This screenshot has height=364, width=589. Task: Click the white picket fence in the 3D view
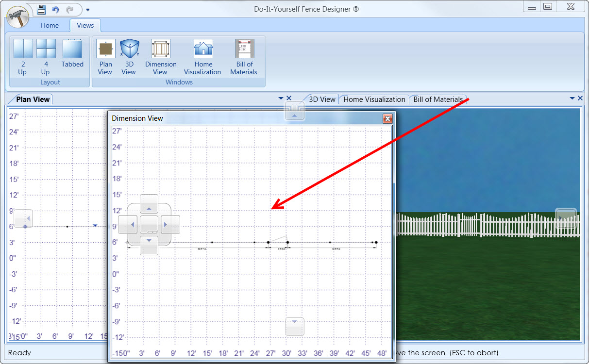click(488, 225)
